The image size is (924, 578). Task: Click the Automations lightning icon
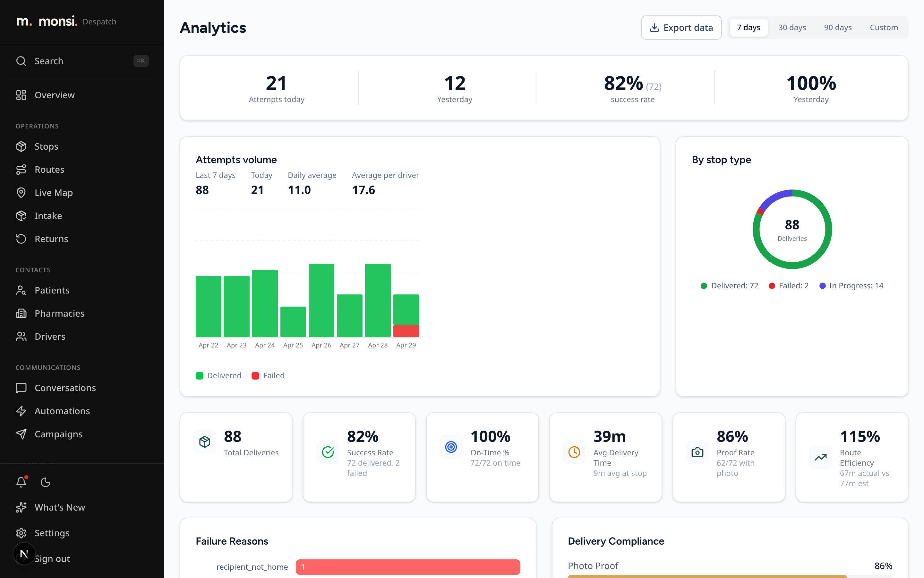[x=21, y=411]
